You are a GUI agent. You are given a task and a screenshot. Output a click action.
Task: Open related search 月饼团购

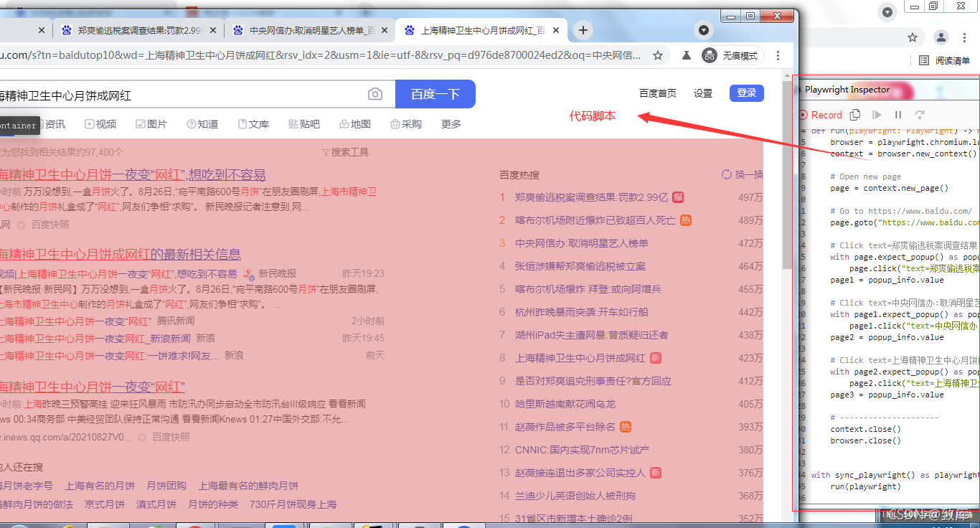pyautogui.click(x=166, y=486)
